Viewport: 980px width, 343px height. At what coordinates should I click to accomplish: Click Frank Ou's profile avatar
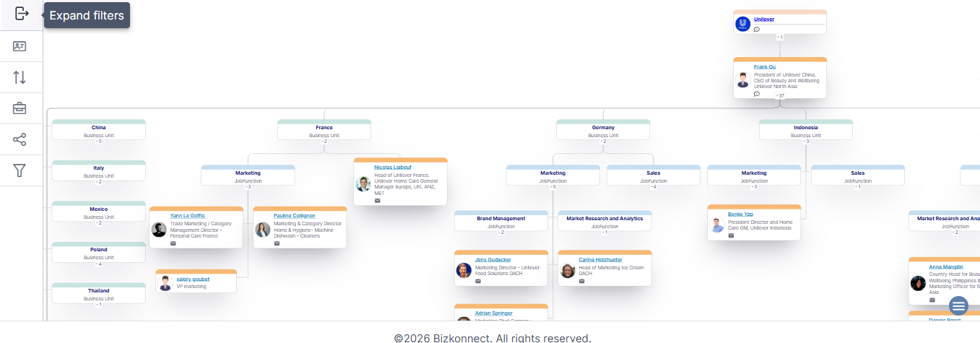743,79
